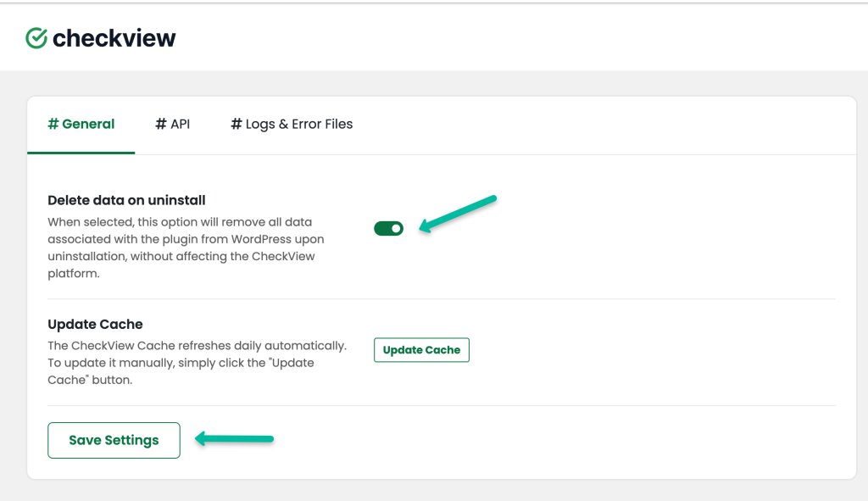Open the API tab

tap(172, 124)
